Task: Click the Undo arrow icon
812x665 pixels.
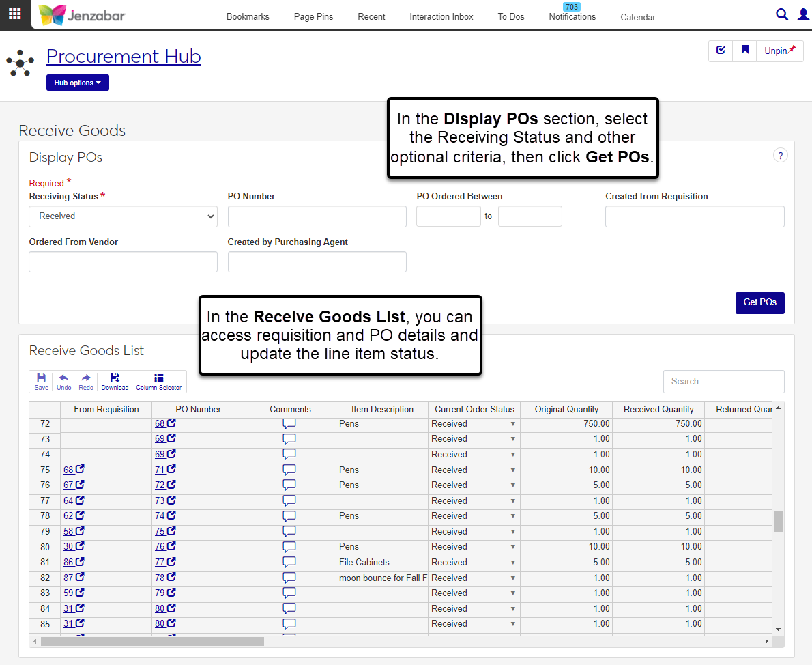Action: pyautogui.click(x=64, y=382)
